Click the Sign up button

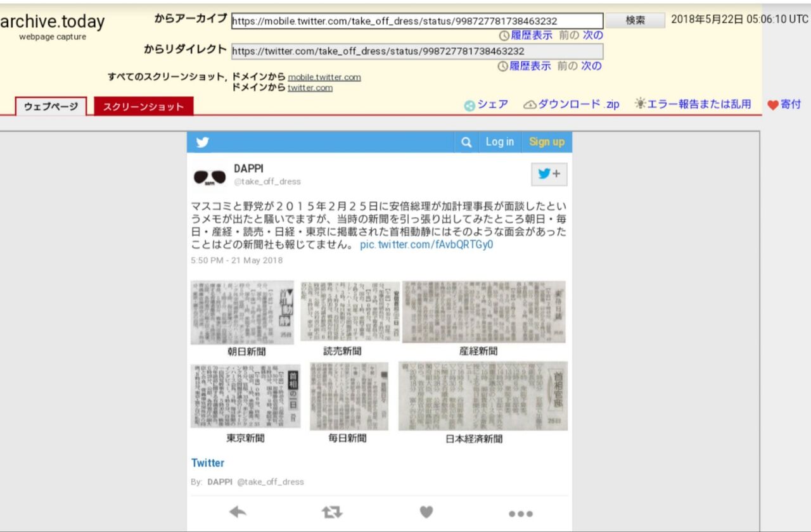click(547, 142)
